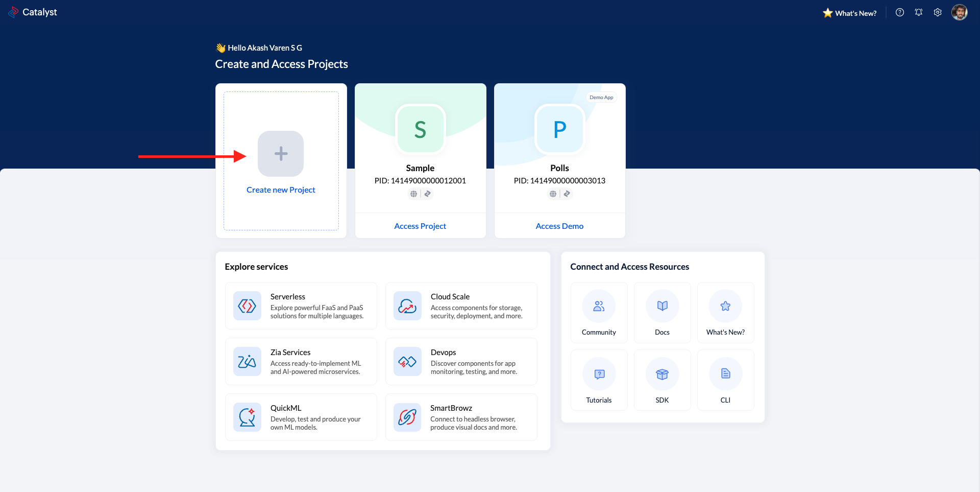
Task: Click What's New? in top bar
Action: (850, 13)
